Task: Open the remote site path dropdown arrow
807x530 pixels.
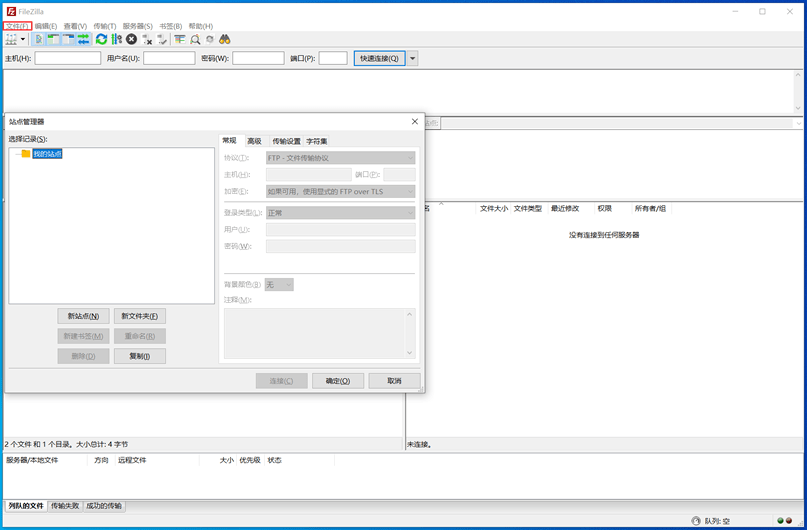Action: tap(799, 123)
